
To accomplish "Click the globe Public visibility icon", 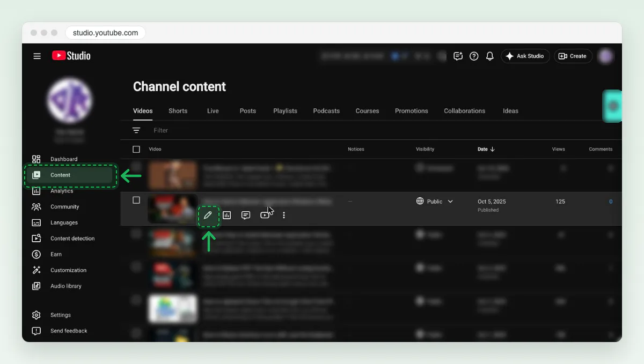I will click(x=420, y=201).
